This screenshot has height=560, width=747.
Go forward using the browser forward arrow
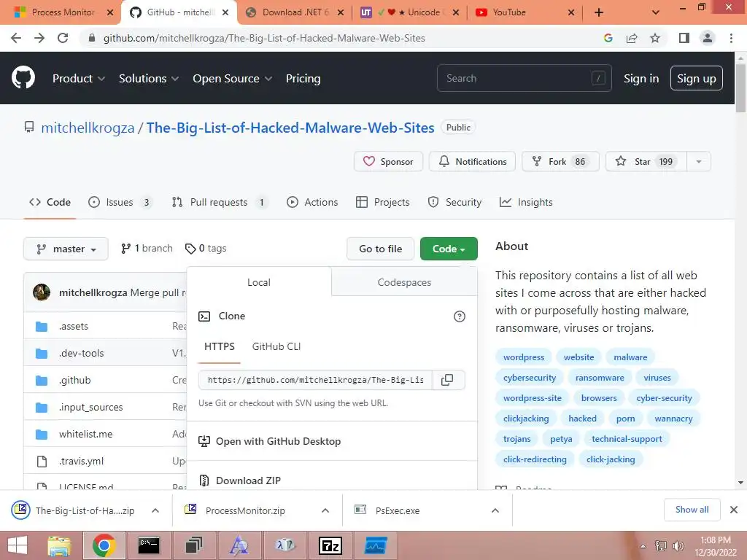point(39,38)
